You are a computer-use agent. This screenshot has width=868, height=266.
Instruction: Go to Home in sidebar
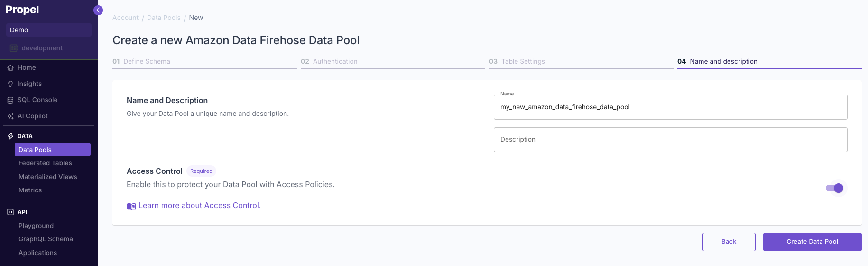(27, 68)
